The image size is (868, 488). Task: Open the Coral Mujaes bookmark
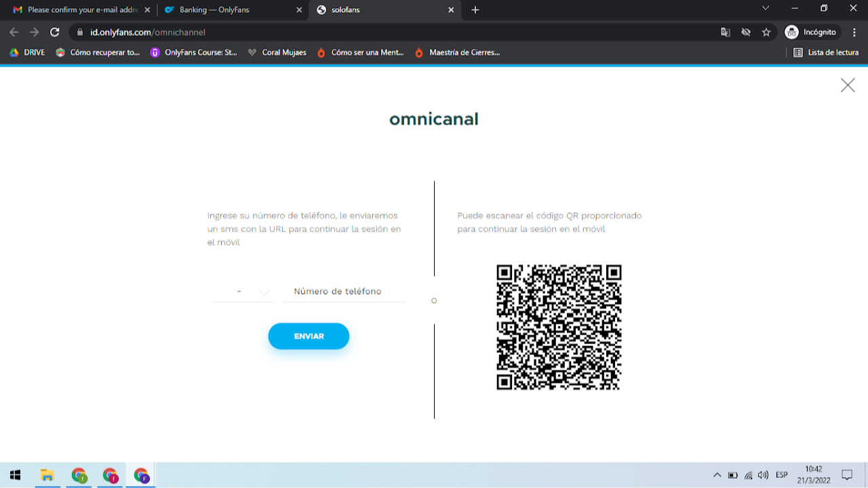point(277,52)
